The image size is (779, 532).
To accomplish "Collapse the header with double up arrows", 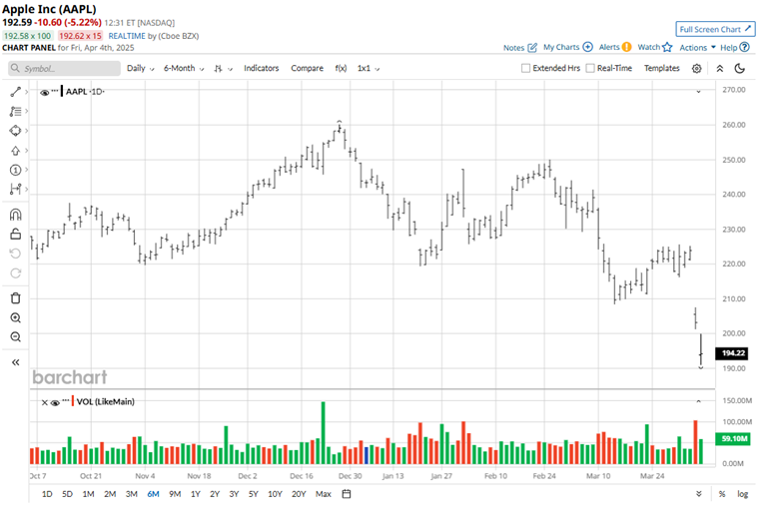I will point(719,69).
